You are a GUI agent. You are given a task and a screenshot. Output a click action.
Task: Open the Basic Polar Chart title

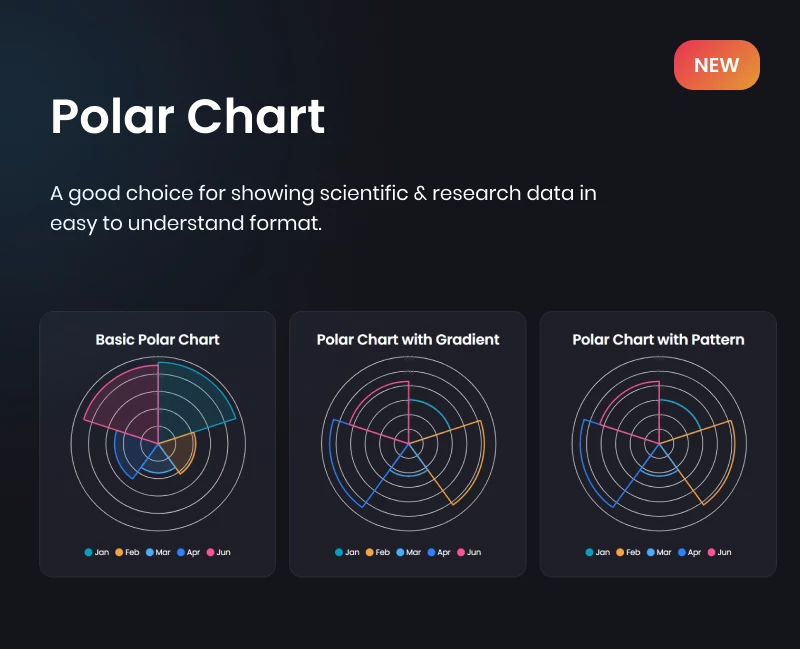tap(157, 339)
